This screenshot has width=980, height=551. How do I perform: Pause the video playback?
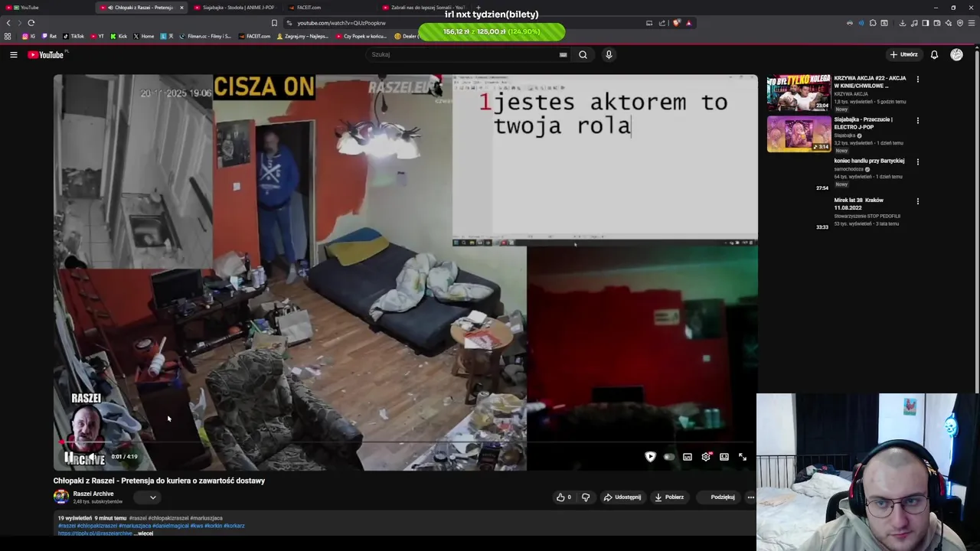(69, 457)
